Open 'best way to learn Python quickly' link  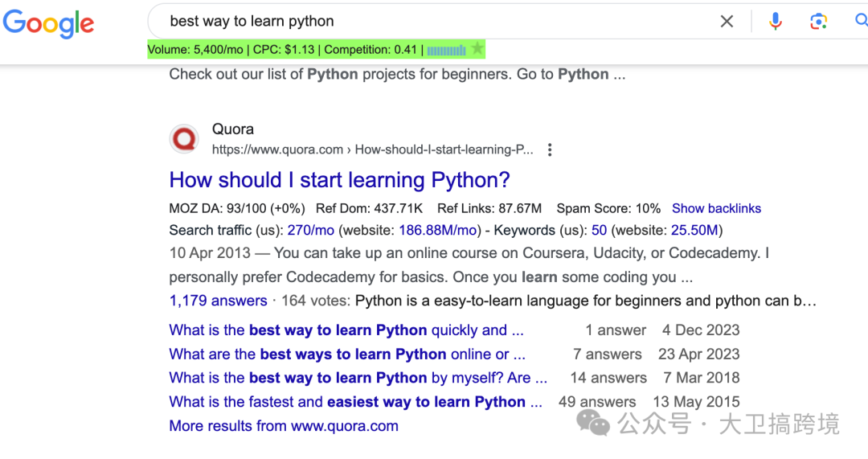(x=346, y=330)
